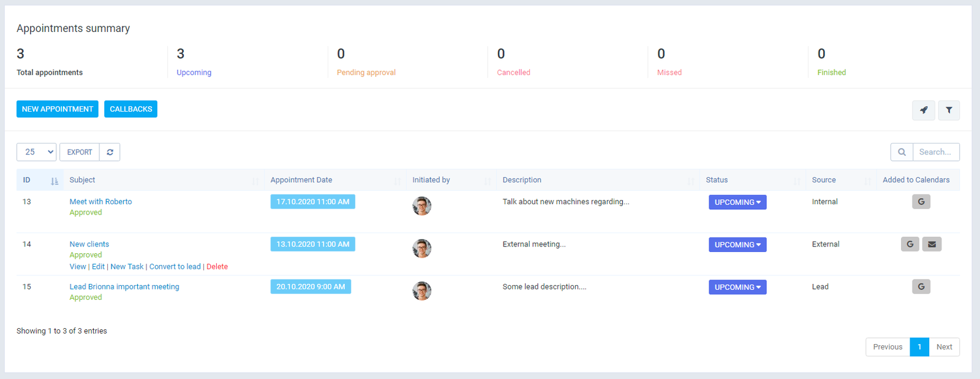Screen dimensions: 980x379
Task: Filter by the Upcoming summary label
Action: pyautogui.click(x=194, y=72)
